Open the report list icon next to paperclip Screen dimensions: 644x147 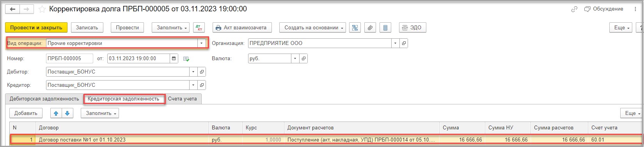[385, 28]
